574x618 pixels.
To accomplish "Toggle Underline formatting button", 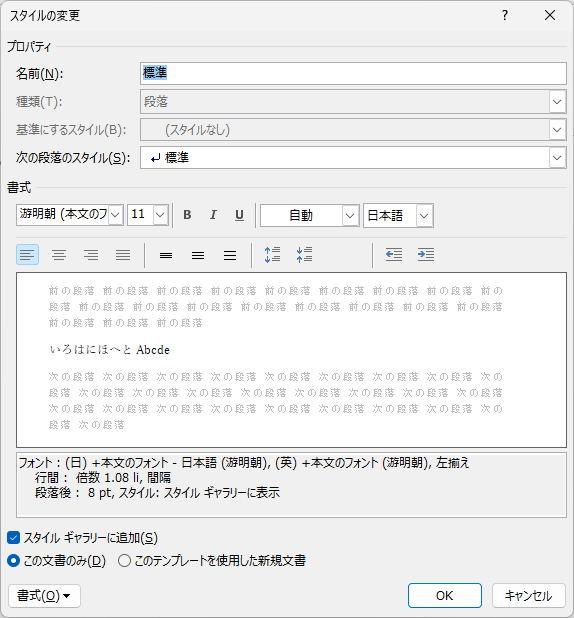I will pyautogui.click(x=239, y=215).
